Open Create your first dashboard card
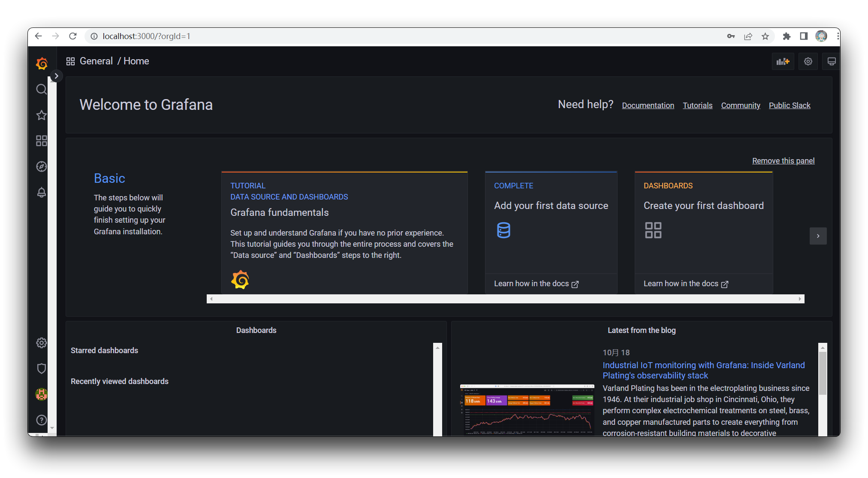The width and height of the screenshot is (868, 478). coord(704,222)
